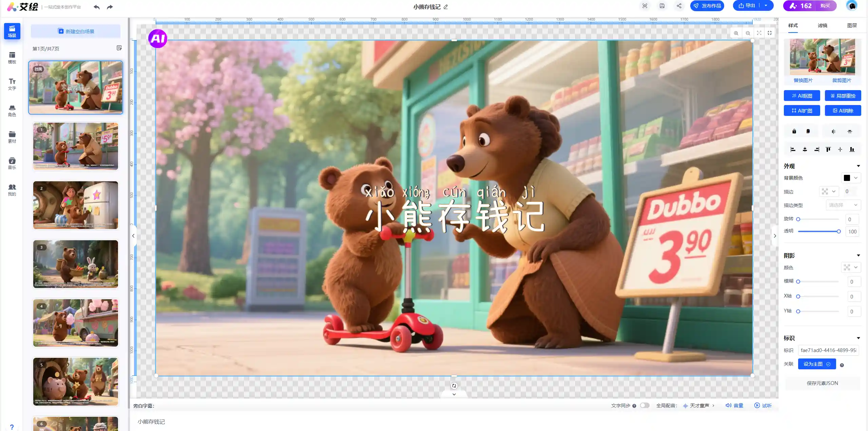The width and height of the screenshot is (868, 431).
Task: Click the 发布作品 button
Action: pos(707,6)
